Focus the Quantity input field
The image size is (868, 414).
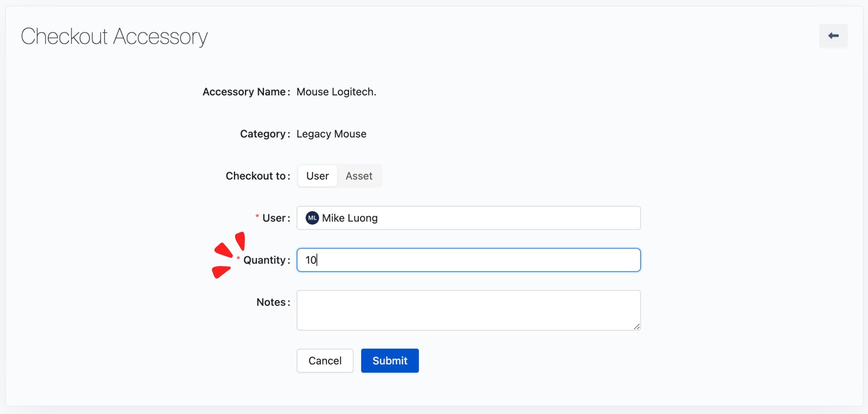468,260
